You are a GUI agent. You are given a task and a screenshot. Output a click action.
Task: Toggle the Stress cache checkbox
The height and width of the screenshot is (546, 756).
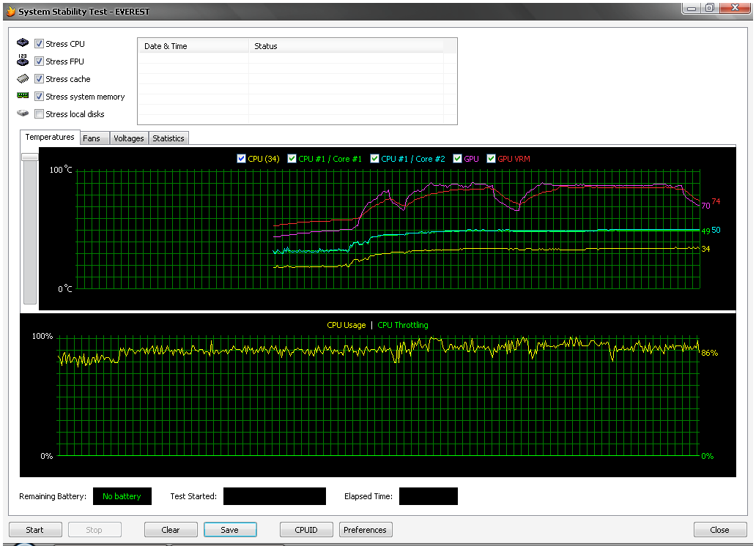(x=40, y=79)
